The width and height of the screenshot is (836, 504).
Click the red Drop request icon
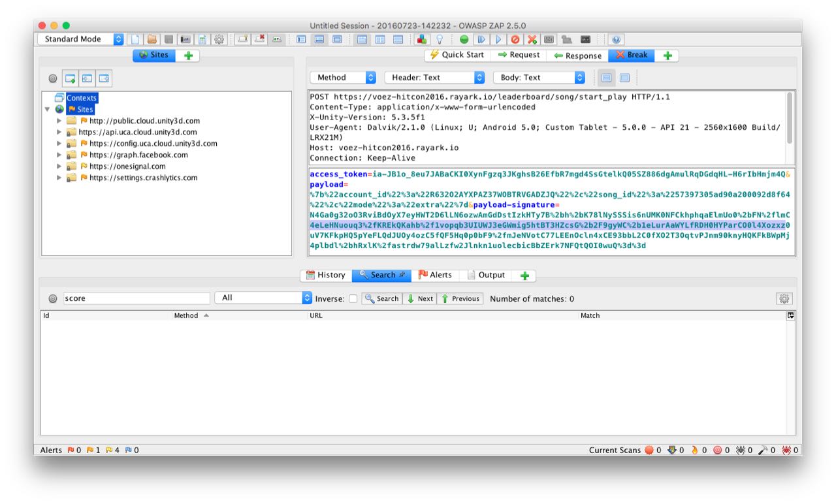(x=515, y=39)
